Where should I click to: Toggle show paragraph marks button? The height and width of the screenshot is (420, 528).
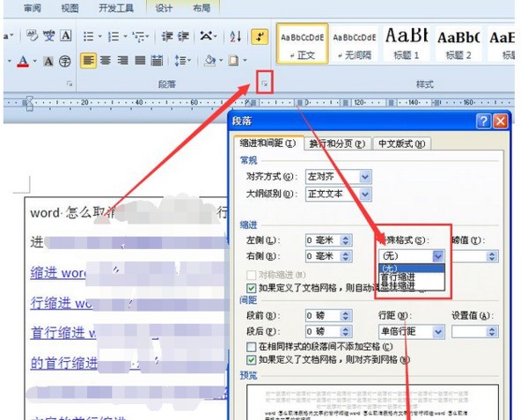pyautogui.click(x=259, y=36)
